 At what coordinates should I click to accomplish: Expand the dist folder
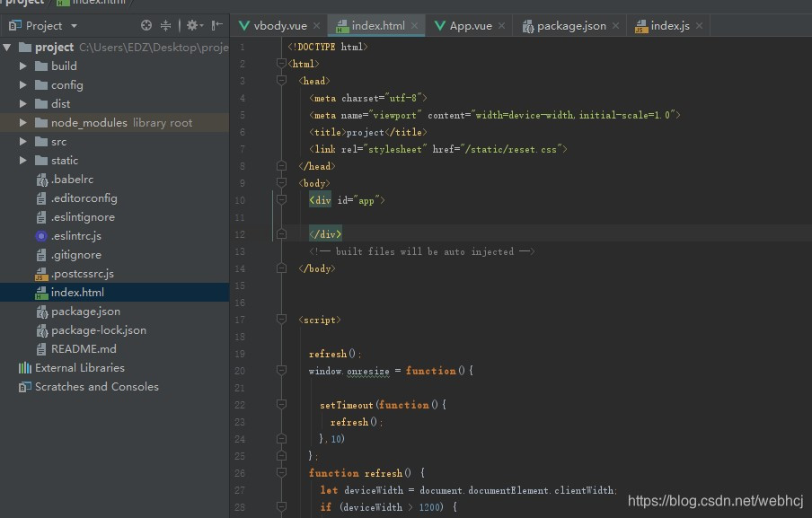click(x=22, y=104)
